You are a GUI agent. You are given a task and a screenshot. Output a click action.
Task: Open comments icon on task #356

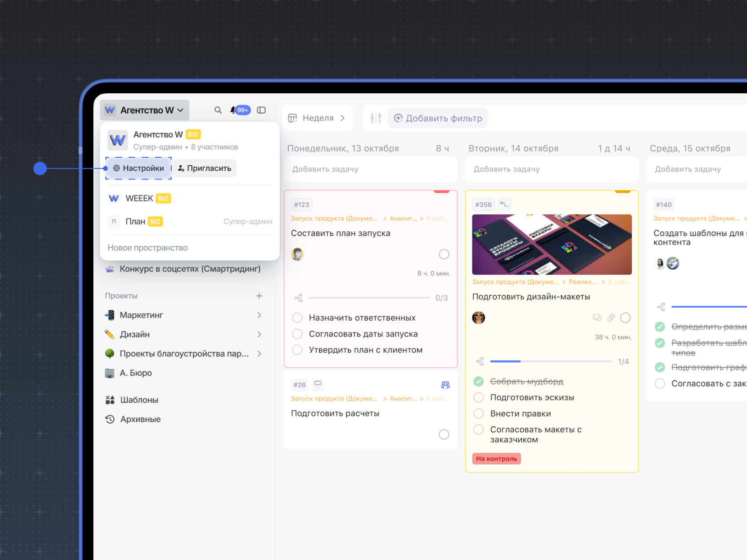597,318
